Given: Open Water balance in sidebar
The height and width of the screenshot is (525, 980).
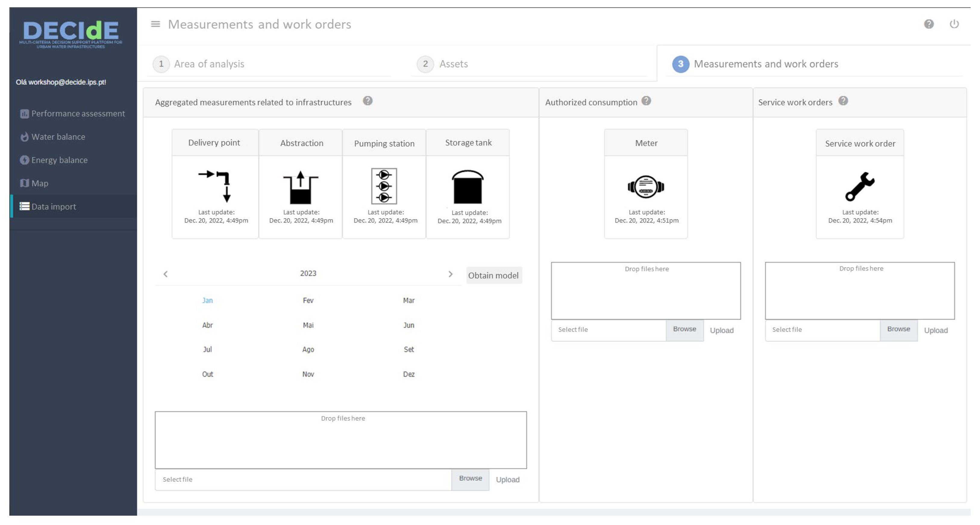Looking at the screenshot, I should click(x=58, y=137).
